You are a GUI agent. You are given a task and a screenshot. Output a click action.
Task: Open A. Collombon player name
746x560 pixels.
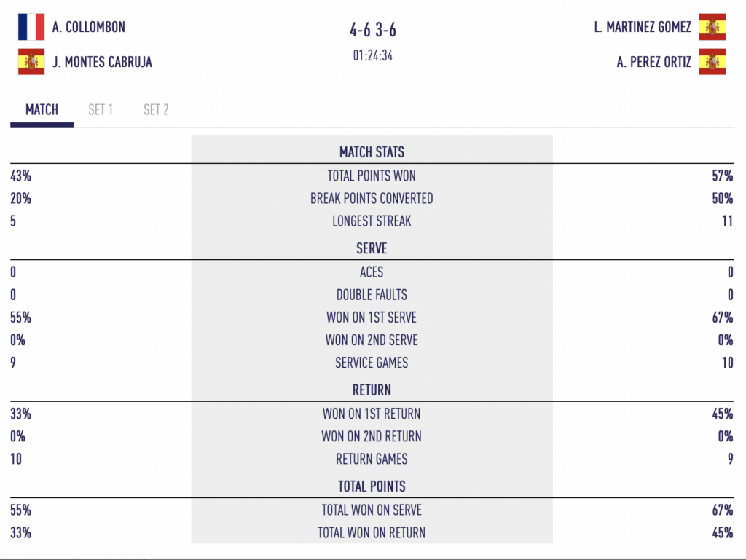pos(88,27)
